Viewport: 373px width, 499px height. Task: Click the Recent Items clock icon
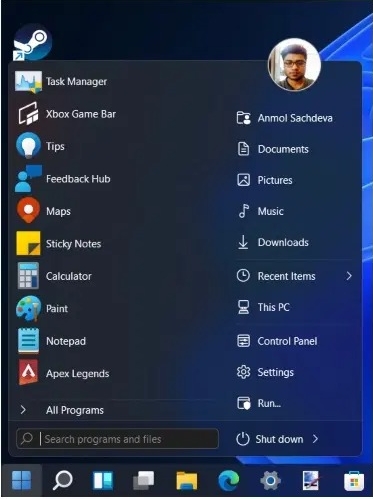(x=243, y=276)
